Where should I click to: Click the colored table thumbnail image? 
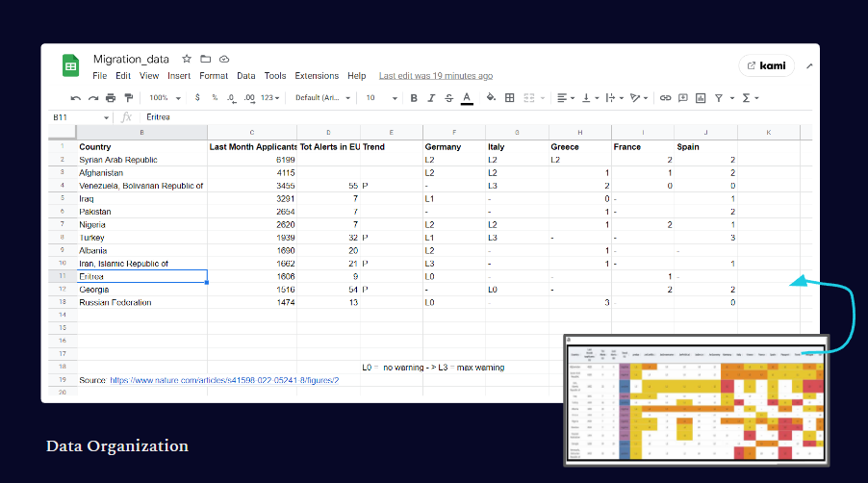(x=695, y=399)
